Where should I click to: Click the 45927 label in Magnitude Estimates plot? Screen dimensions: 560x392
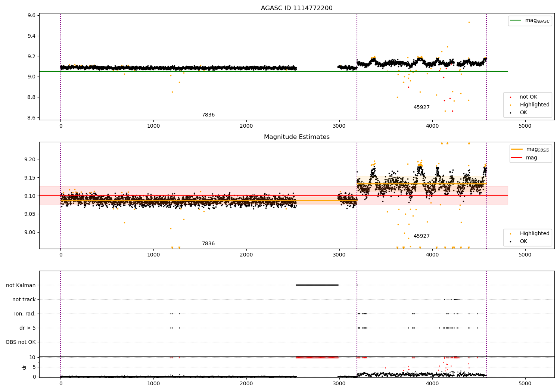pos(421,236)
